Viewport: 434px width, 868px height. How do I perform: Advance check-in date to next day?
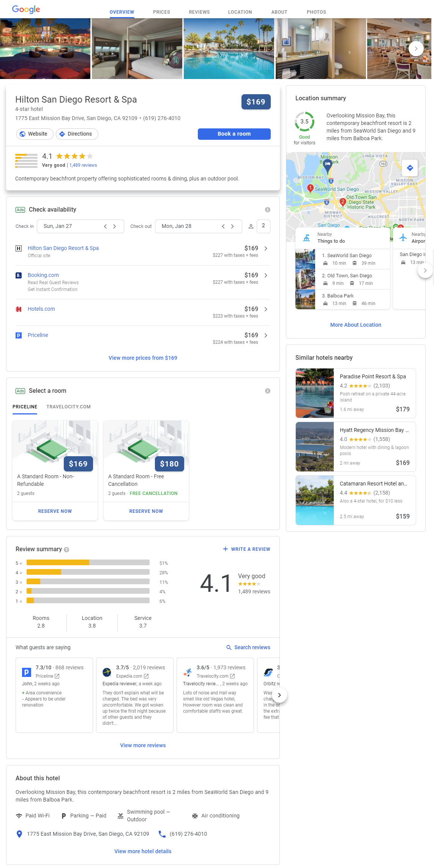coord(114,226)
